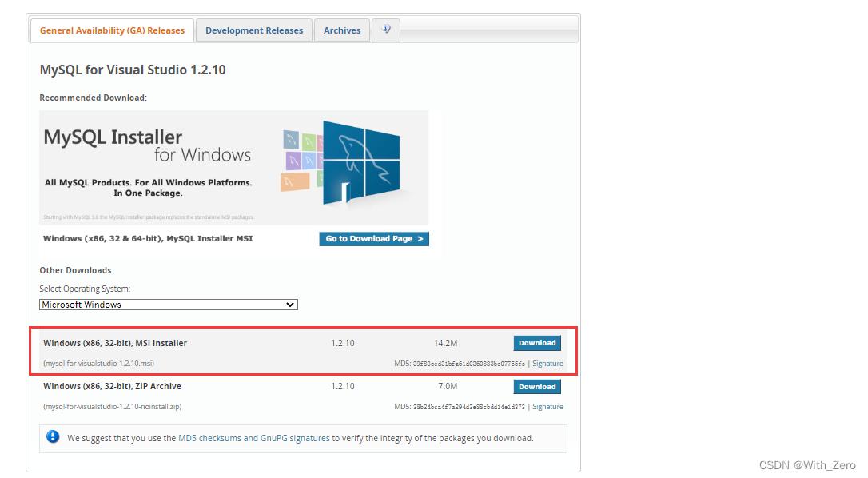
Task: Click the Windows (x86, 32 & 64-bit), MySQL Installer MSI text
Action: (148, 239)
